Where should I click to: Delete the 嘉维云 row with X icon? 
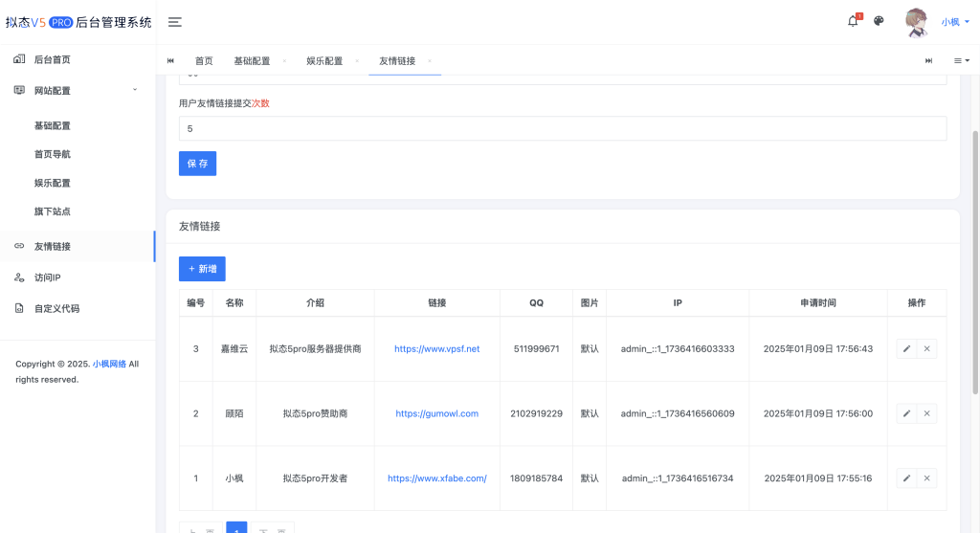926,348
